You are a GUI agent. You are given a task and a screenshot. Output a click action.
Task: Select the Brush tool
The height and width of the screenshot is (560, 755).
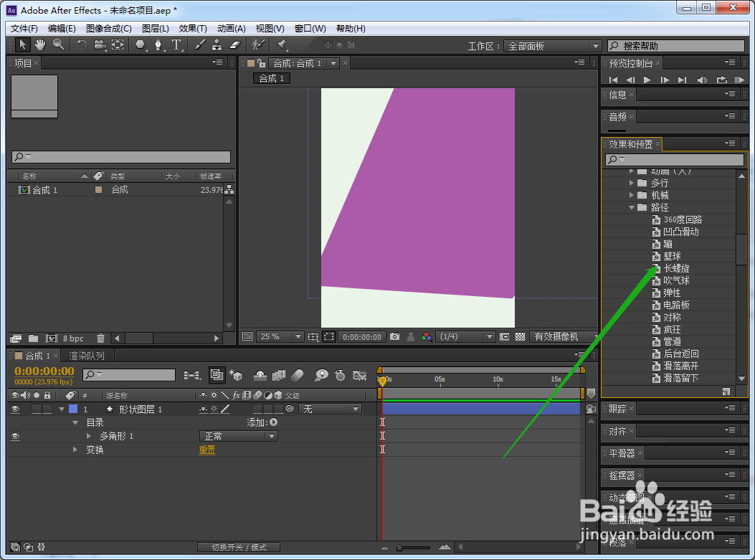pyautogui.click(x=199, y=45)
